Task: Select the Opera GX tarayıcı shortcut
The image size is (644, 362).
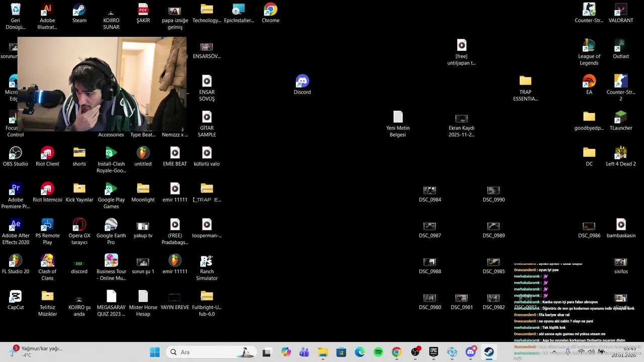Action: [79, 232]
